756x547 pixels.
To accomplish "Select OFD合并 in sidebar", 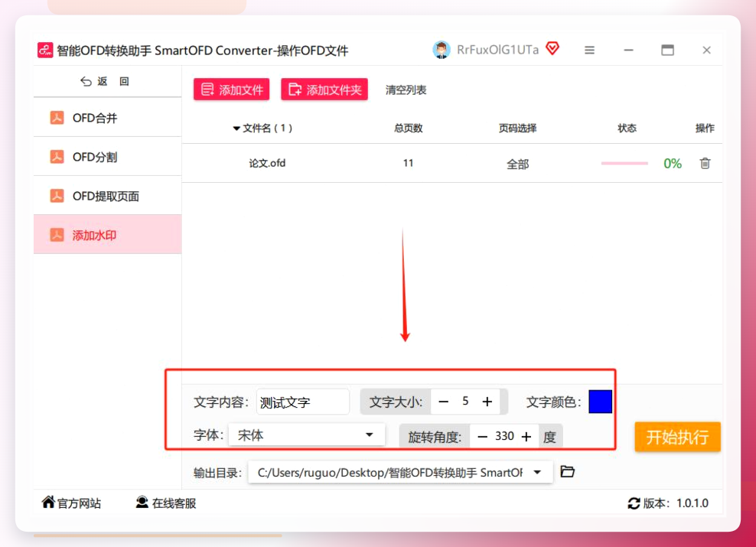I will 108,118.
